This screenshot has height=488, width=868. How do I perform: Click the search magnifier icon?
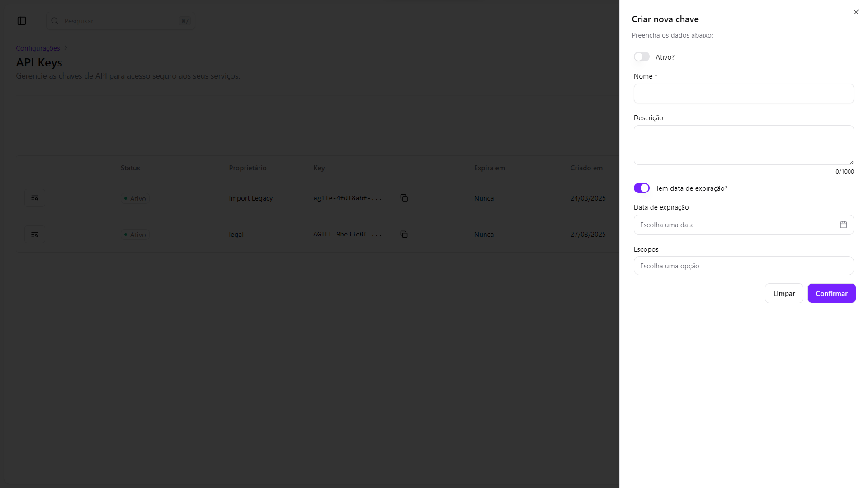(x=55, y=21)
